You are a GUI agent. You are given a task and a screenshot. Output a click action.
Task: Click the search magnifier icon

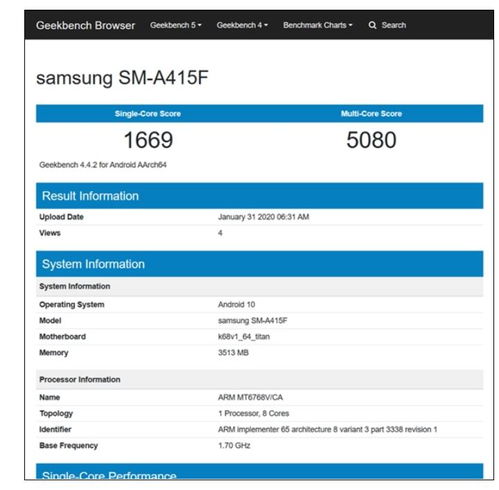tap(372, 25)
